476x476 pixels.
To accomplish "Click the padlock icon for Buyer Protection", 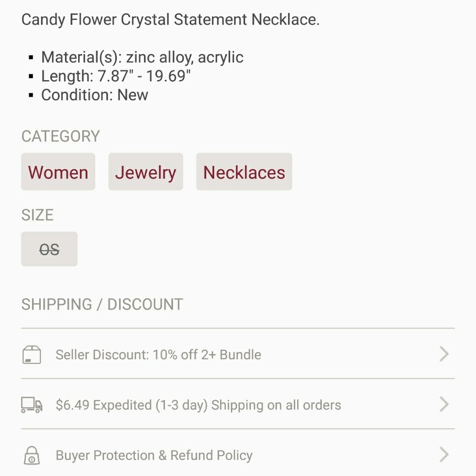I will [x=31, y=455].
